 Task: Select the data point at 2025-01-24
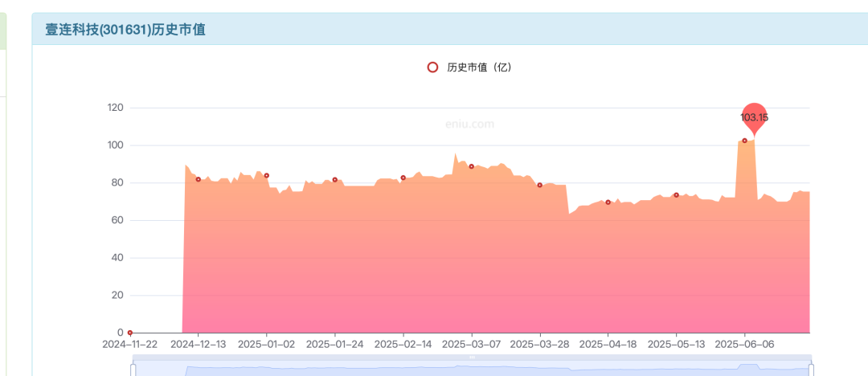point(335,179)
